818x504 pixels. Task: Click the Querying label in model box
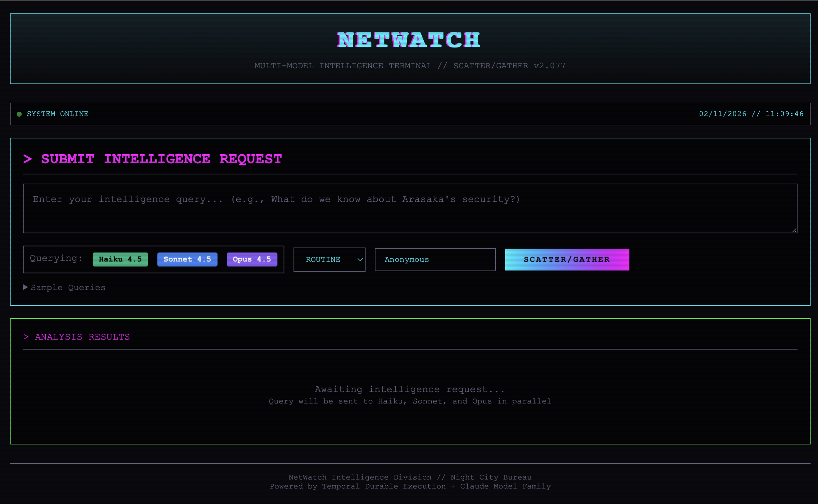(56, 258)
